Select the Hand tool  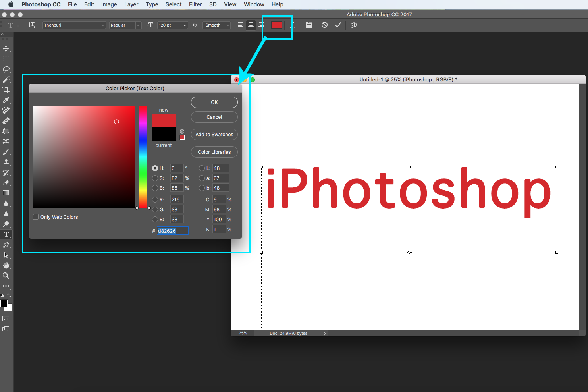tap(6, 265)
